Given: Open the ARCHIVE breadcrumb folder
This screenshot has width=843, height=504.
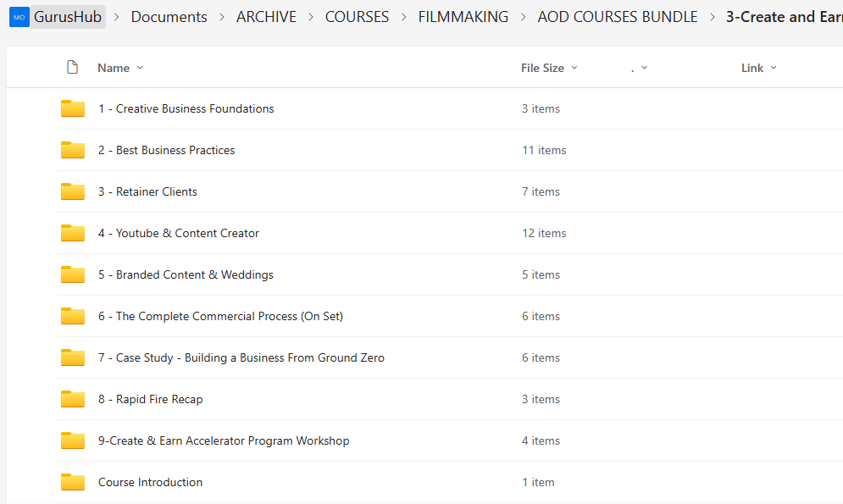Looking at the screenshot, I should coord(266,17).
